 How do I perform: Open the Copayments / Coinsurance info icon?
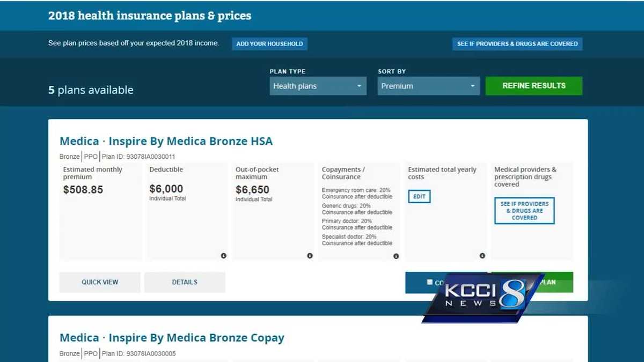click(x=396, y=256)
